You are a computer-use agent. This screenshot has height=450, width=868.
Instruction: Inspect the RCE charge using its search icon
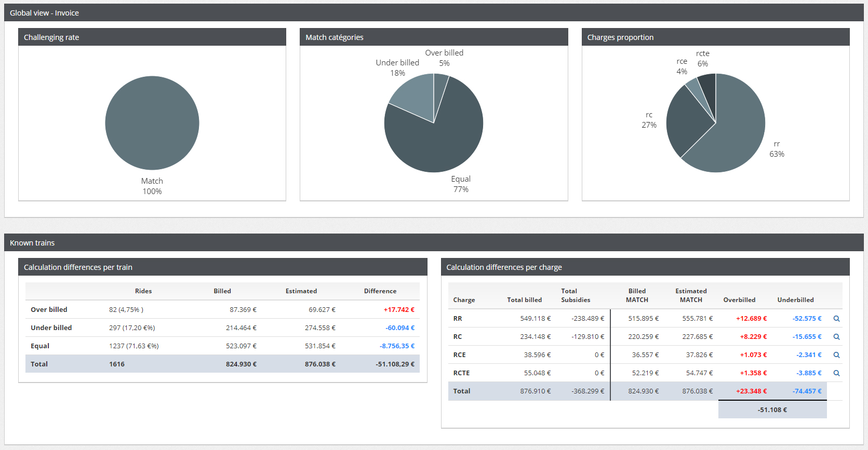[836, 355]
